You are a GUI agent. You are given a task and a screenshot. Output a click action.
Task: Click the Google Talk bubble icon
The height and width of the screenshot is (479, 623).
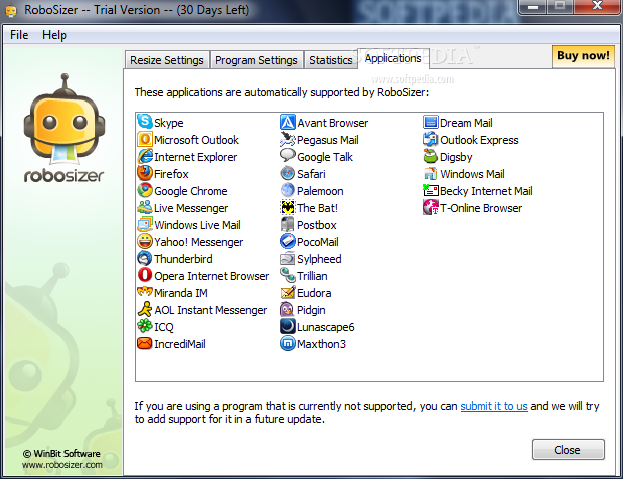(x=288, y=156)
